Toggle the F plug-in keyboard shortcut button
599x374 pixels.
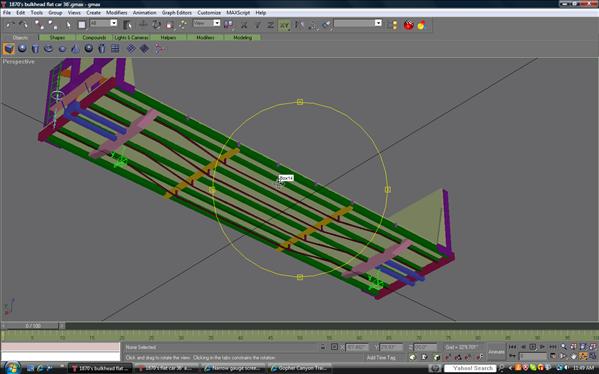pyautogui.click(x=480, y=357)
